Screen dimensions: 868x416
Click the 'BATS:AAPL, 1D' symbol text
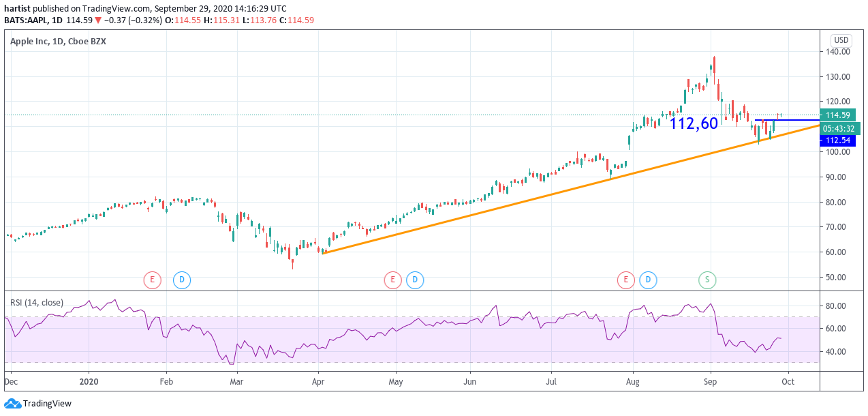pyautogui.click(x=33, y=20)
